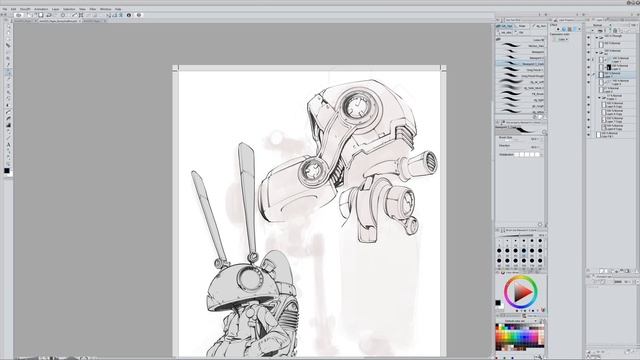The image size is (640, 360).
Task: Click the New document icon in command bar
Action: tap(31, 15)
